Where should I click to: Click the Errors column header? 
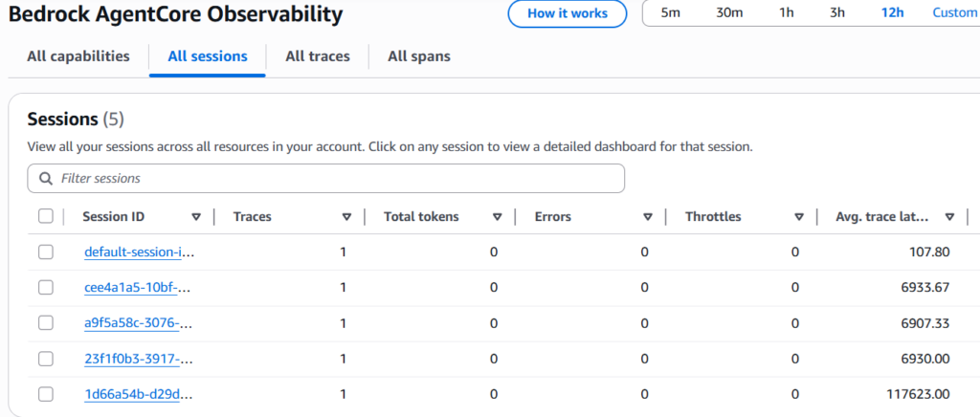click(552, 216)
